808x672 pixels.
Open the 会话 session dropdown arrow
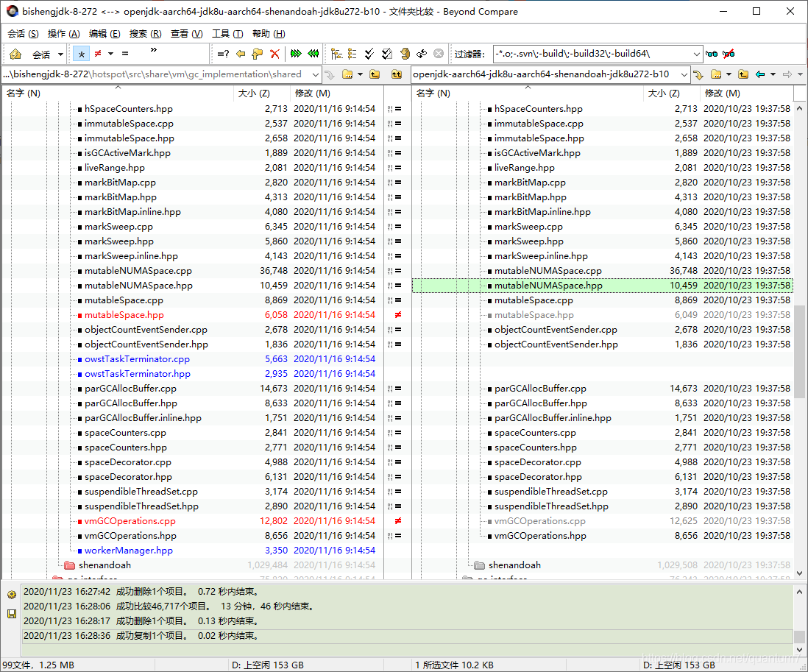pyautogui.click(x=62, y=53)
